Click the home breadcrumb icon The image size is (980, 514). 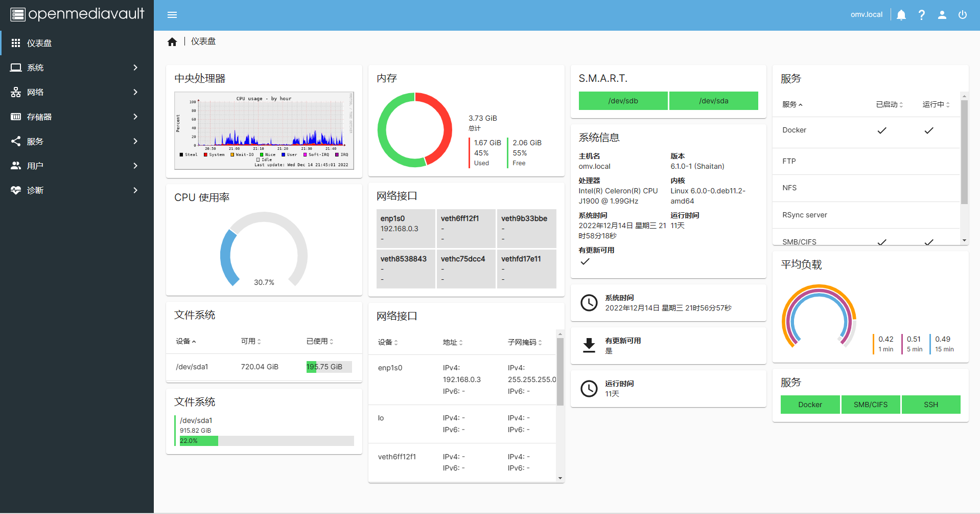click(172, 42)
